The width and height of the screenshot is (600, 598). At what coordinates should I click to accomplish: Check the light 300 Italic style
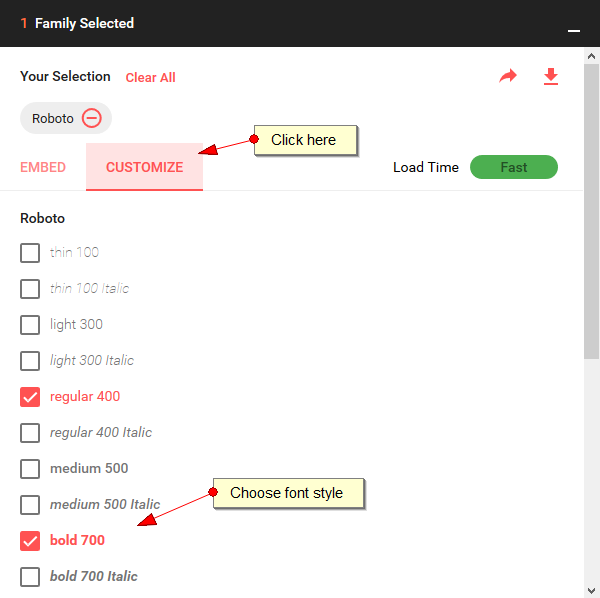[x=30, y=361]
